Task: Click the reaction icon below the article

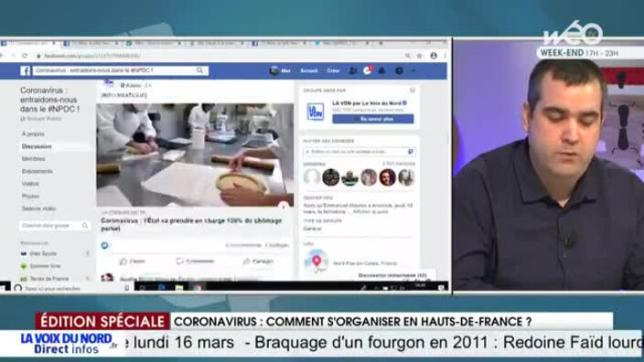Action: click(x=104, y=245)
